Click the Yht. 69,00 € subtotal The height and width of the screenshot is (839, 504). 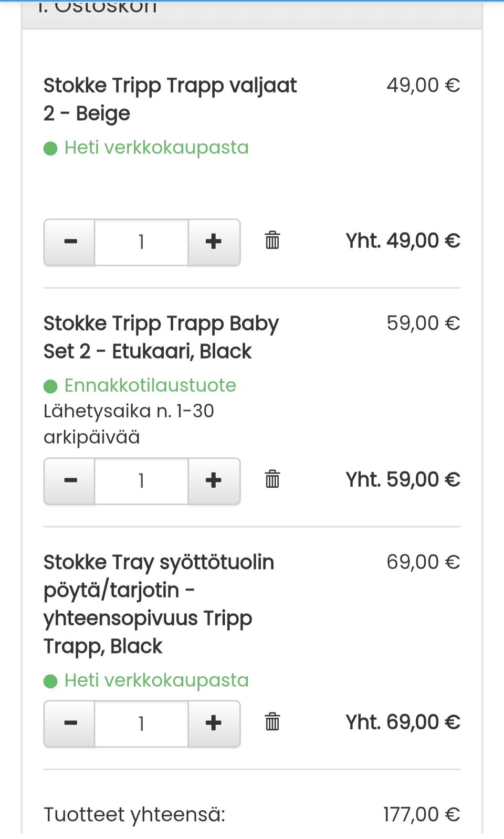coord(403,722)
